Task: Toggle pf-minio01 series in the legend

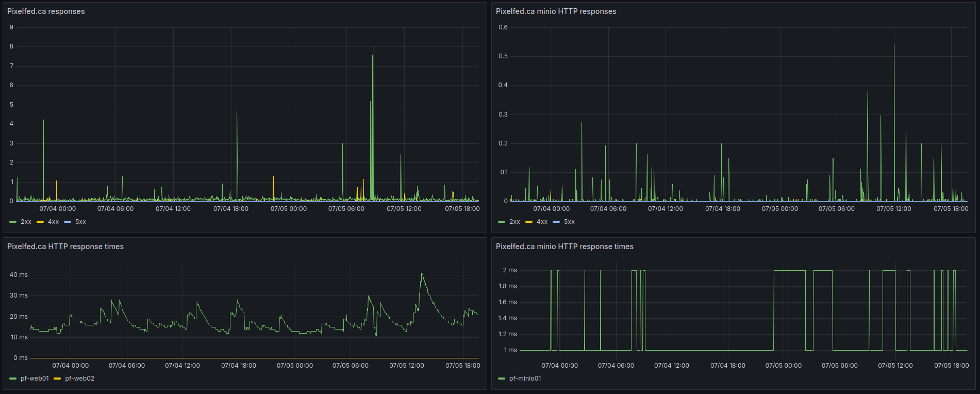Action: coord(525,379)
